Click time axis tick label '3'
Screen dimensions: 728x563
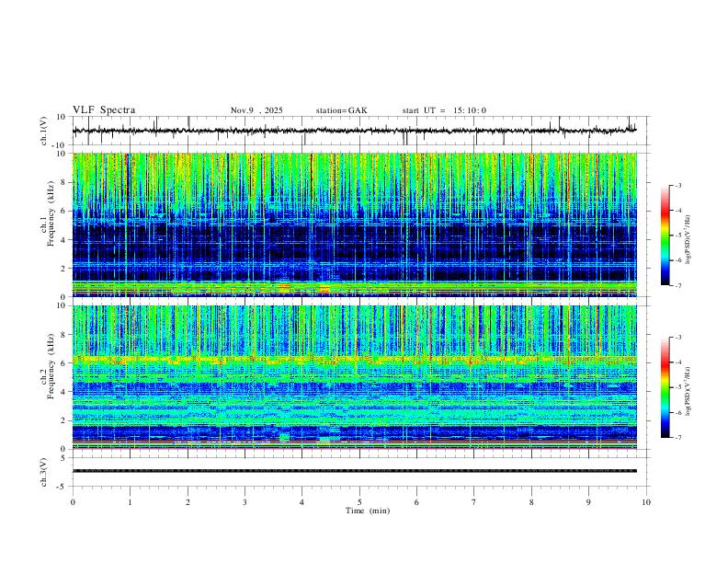(x=245, y=502)
